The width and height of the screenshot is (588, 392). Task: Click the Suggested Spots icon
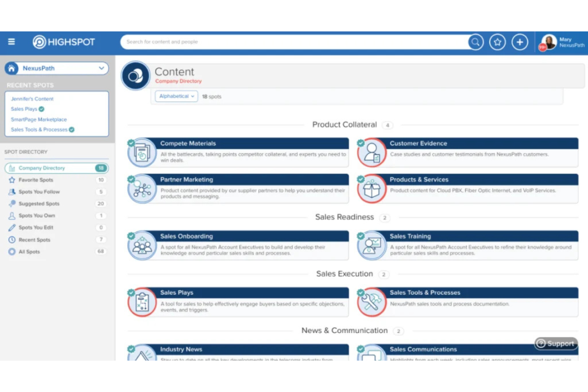12,204
